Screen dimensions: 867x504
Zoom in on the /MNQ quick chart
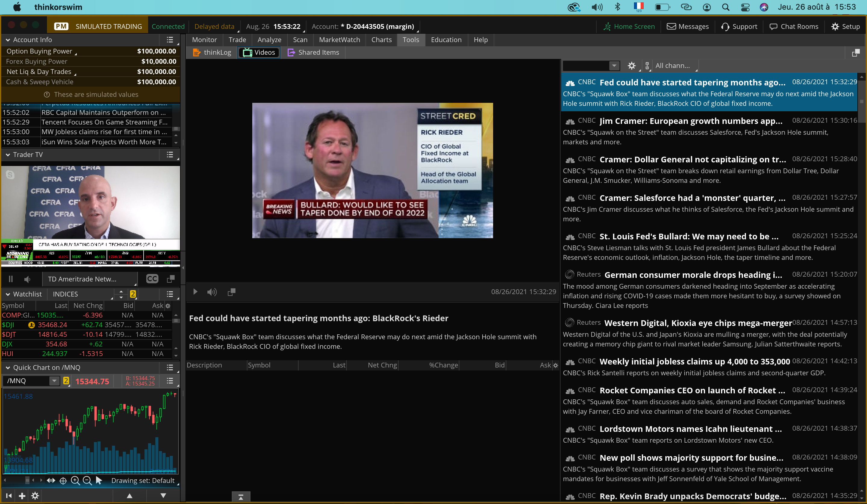(x=75, y=481)
